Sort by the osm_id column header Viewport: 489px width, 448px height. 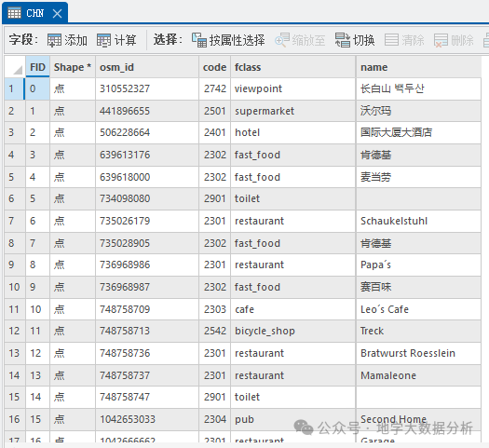(x=147, y=67)
